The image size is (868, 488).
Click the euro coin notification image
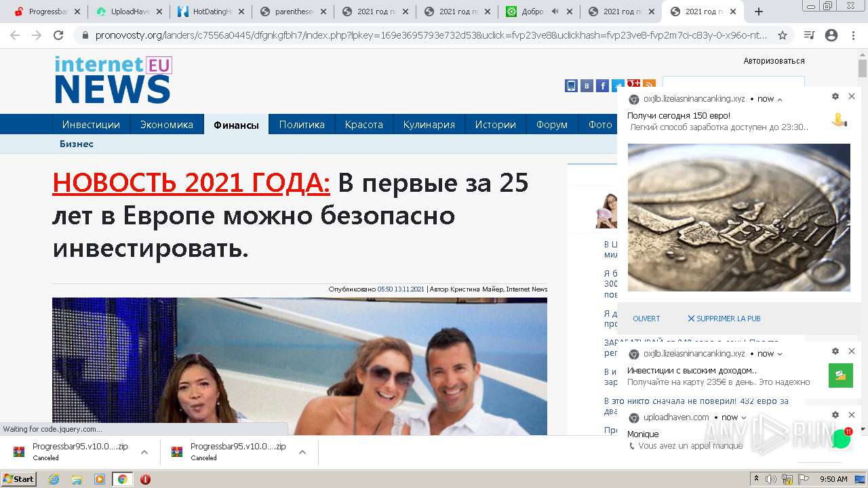pos(738,218)
